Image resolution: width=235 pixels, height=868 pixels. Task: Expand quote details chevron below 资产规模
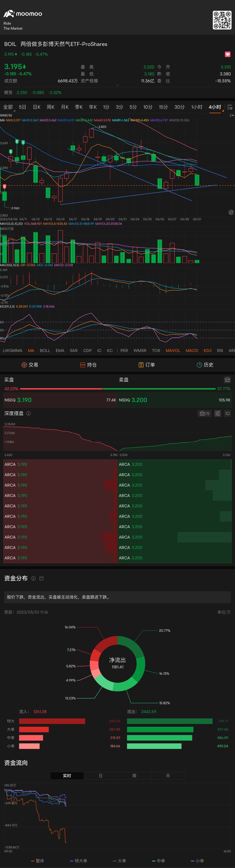tap(117, 86)
